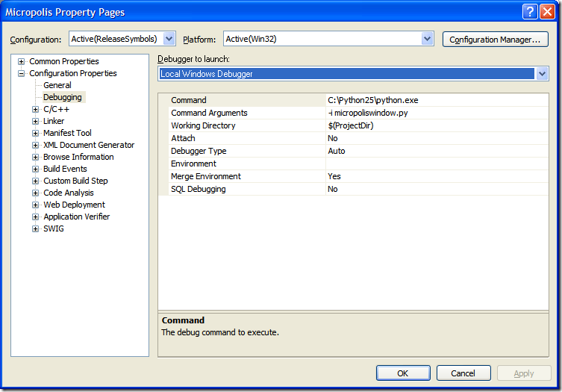Select the Code Analysis label
Viewport: 562px width, 392px height.
click(69, 193)
